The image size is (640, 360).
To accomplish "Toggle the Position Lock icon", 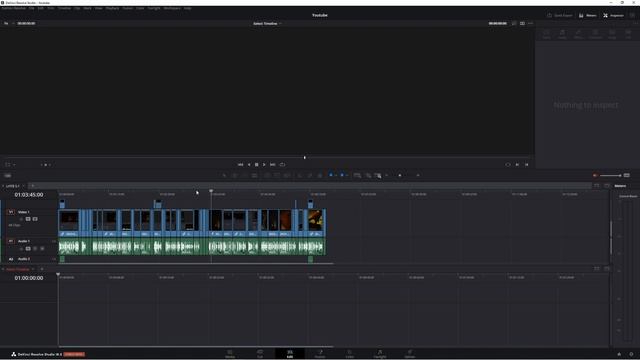I will coord(320,176).
